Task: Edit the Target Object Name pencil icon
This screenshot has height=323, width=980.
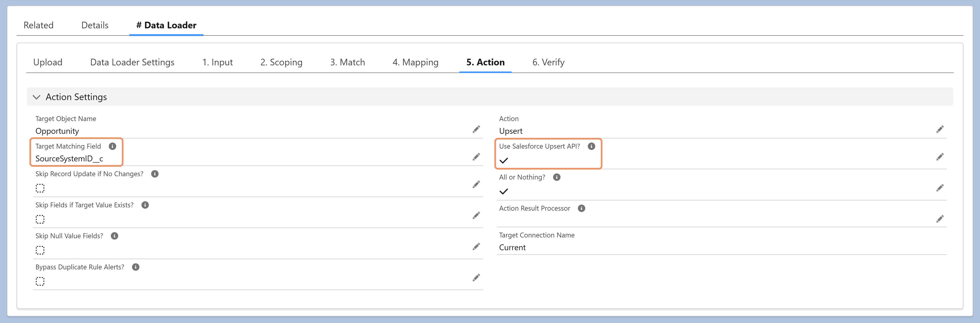Action: pyautogui.click(x=476, y=129)
